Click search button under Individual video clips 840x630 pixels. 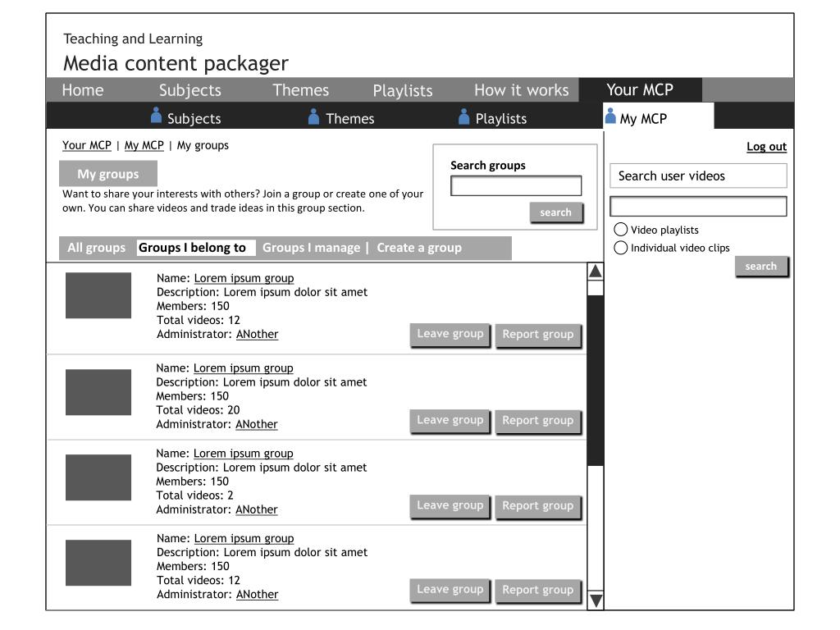761,267
